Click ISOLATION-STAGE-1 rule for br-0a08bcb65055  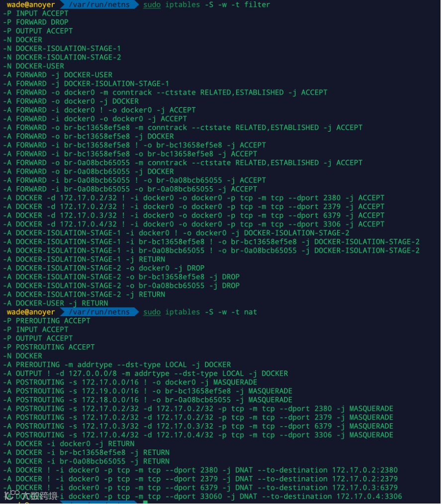click(x=211, y=251)
